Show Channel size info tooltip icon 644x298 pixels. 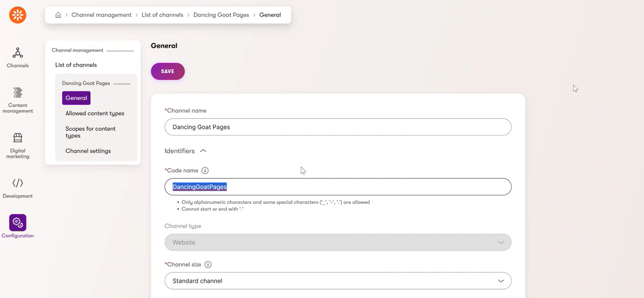click(208, 264)
